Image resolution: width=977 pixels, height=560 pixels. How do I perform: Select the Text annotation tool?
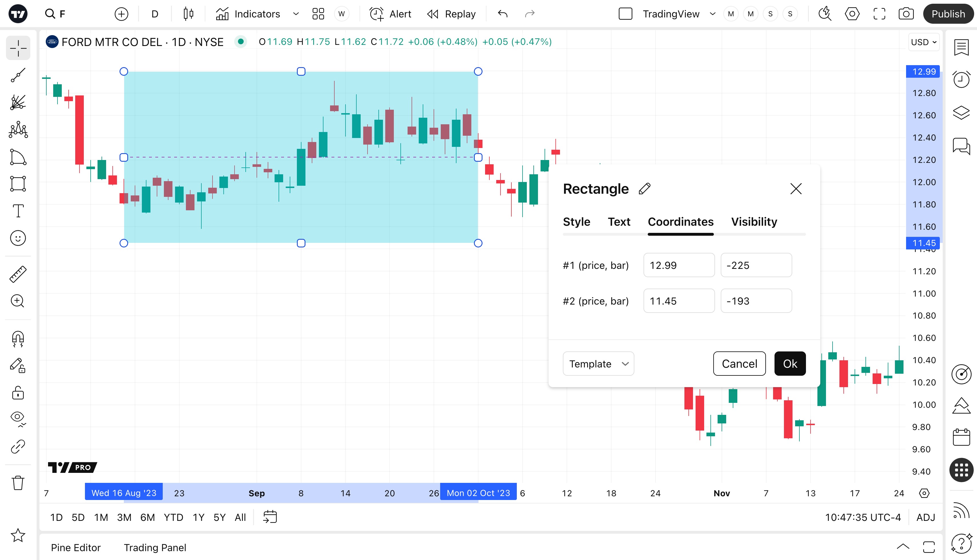[18, 211]
